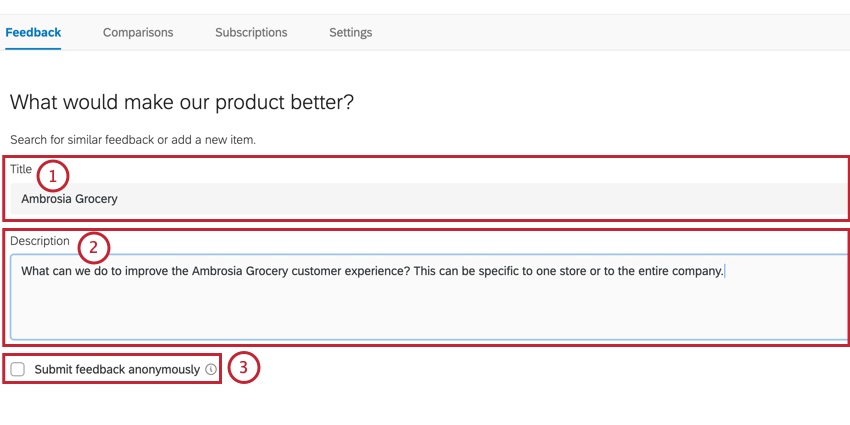Enable Submit feedback anonymously checkbox
850x425 pixels.
(18, 370)
